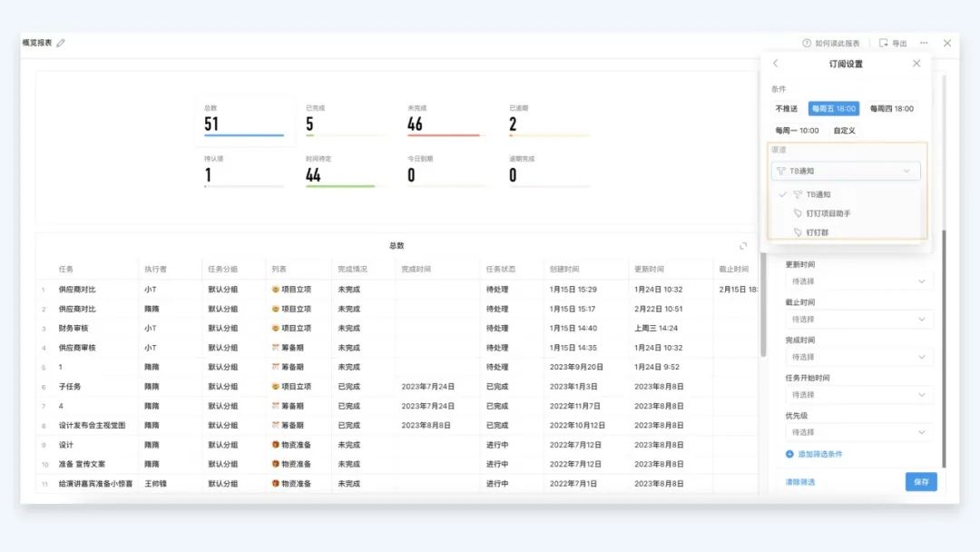Click the 上周三 14:24 update time cell
The height and width of the screenshot is (552, 980).
click(656, 328)
